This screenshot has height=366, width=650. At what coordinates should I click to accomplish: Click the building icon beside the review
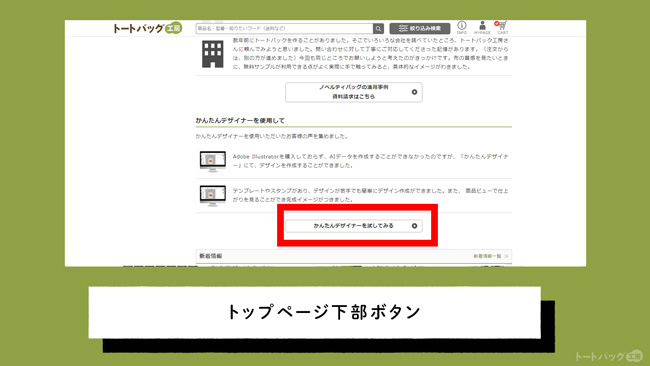(x=213, y=54)
